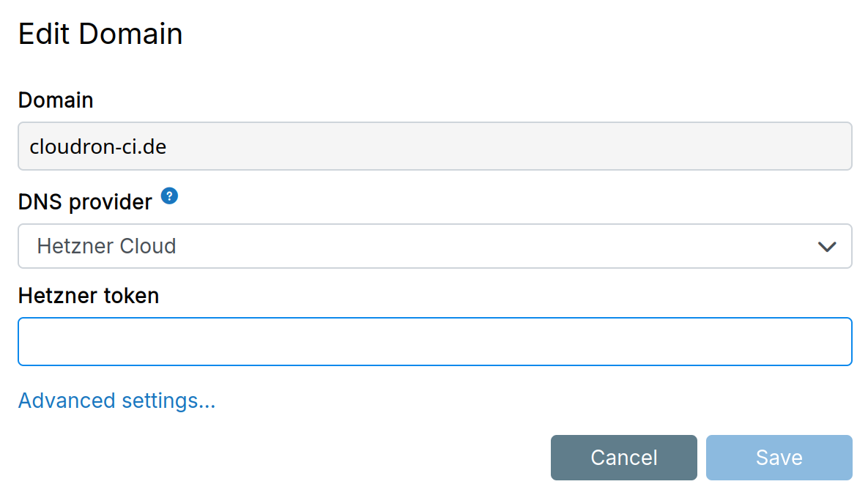Click the cloudron-ci.de text

coord(98,146)
